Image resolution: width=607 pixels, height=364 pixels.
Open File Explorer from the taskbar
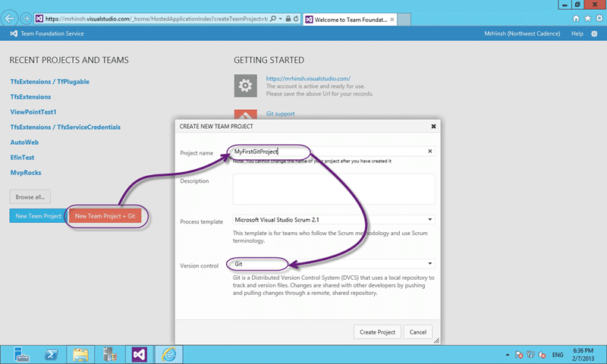tap(80, 354)
